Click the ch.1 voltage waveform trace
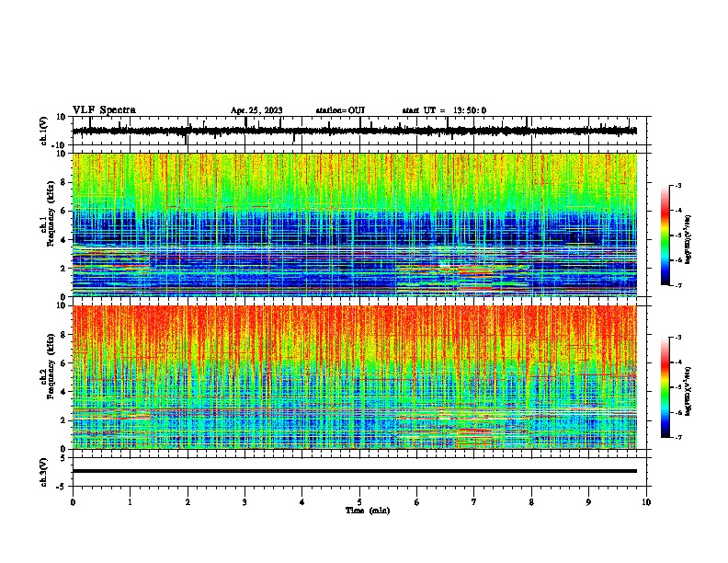Viewport: 728px width, 563px height. pos(355,131)
